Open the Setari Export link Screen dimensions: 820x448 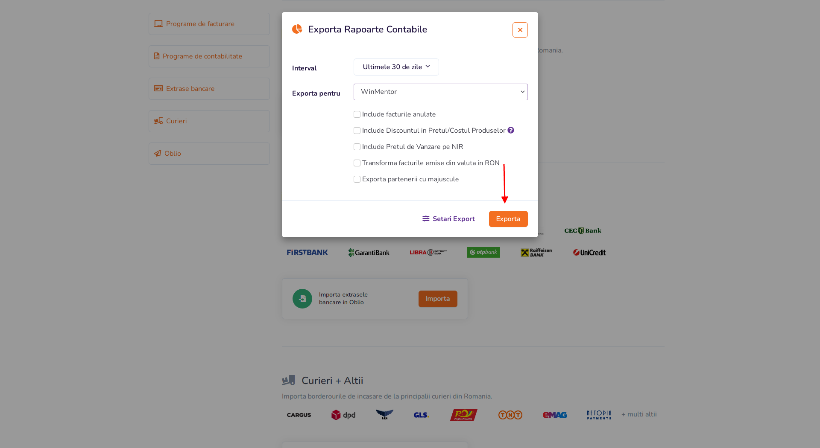449,219
